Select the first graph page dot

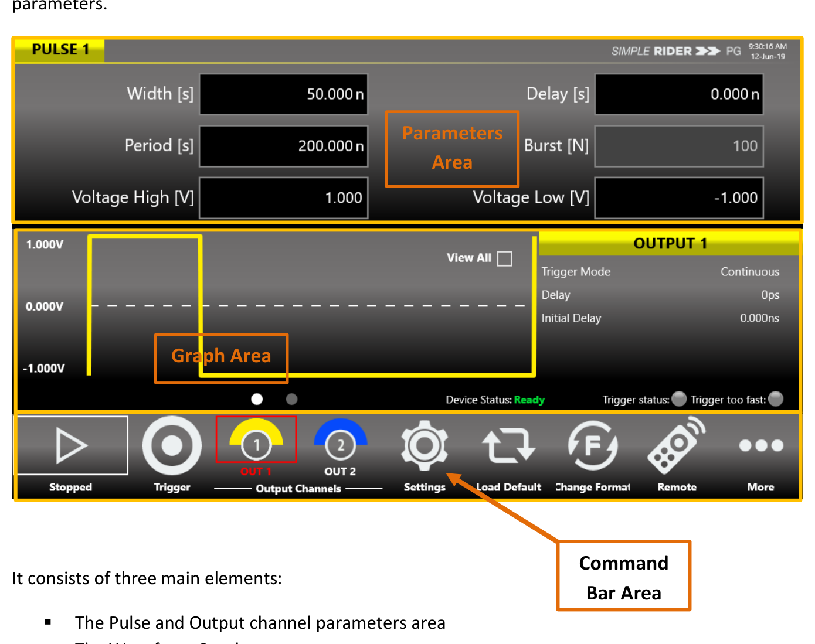pyautogui.click(x=257, y=399)
